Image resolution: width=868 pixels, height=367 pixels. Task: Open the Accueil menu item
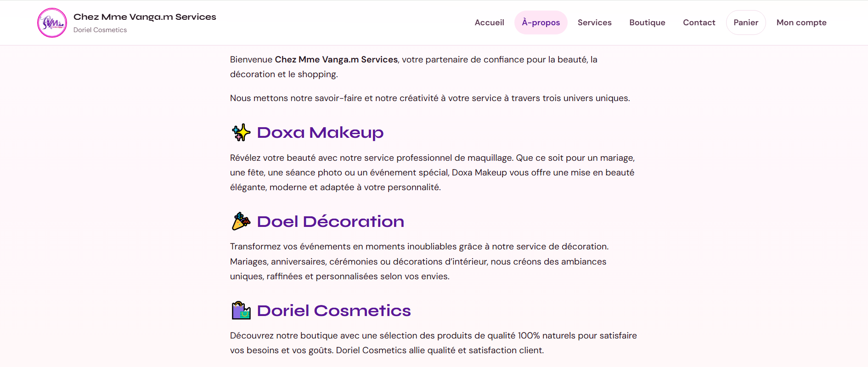489,23
